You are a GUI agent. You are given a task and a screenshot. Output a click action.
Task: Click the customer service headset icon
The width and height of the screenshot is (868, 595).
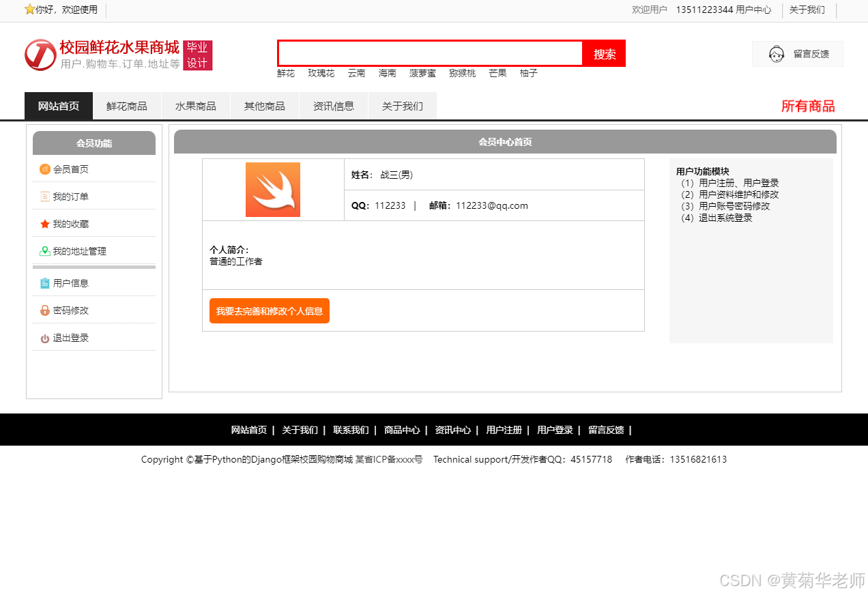(777, 54)
